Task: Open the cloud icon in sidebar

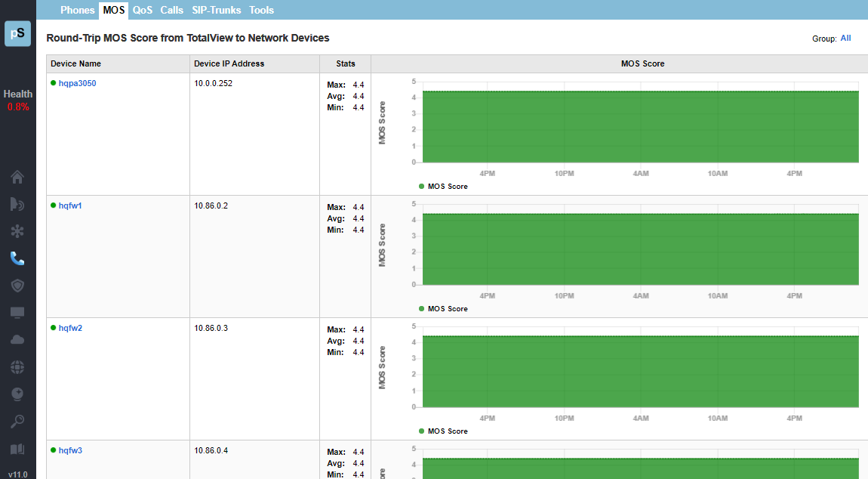Action: point(17,340)
